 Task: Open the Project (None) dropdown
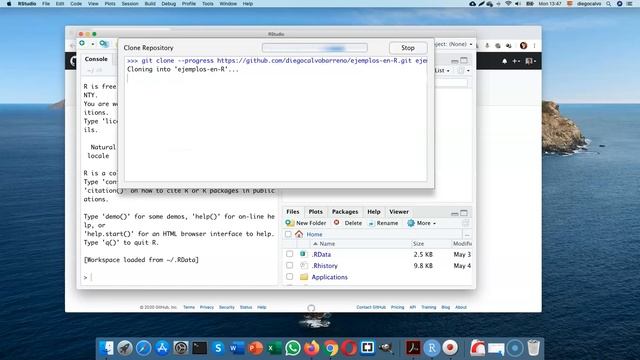click(453, 44)
